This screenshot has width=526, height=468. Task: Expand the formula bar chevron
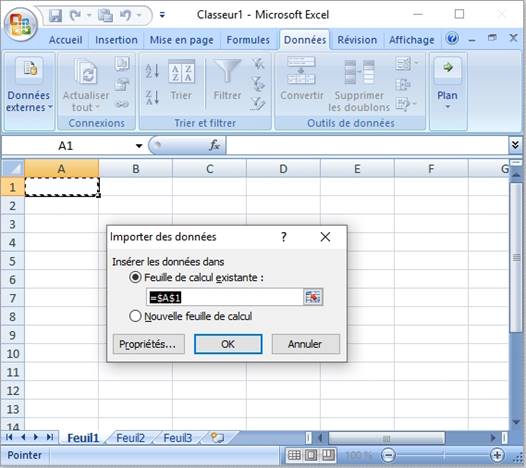pyautogui.click(x=515, y=145)
